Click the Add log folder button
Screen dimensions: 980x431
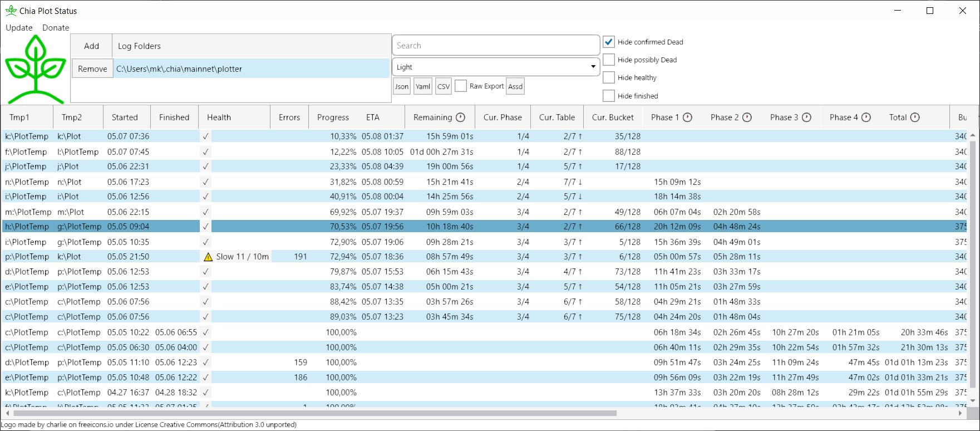(x=92, y=46)
